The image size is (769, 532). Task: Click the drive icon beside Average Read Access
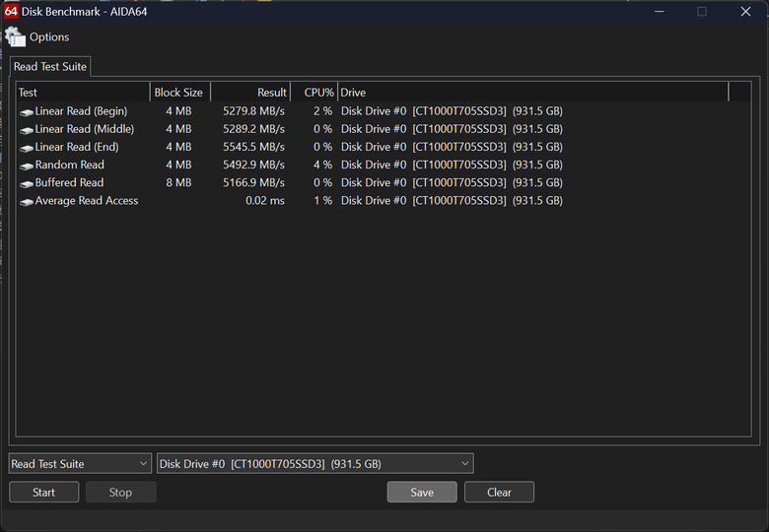click(27, 202)
